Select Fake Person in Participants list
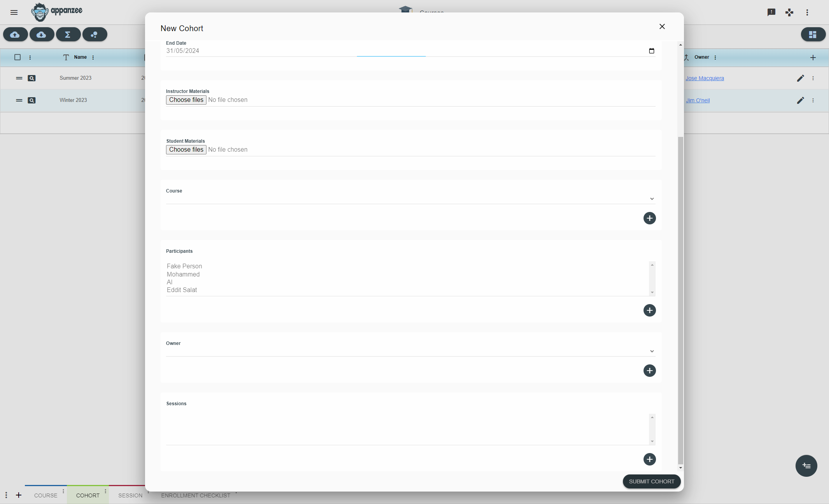This screenshot has height=504, width=829. [x=184, y=266]
